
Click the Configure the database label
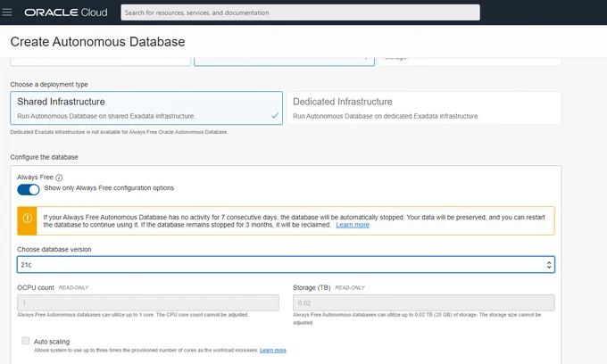pyautogui.click(x=44, y=157)
